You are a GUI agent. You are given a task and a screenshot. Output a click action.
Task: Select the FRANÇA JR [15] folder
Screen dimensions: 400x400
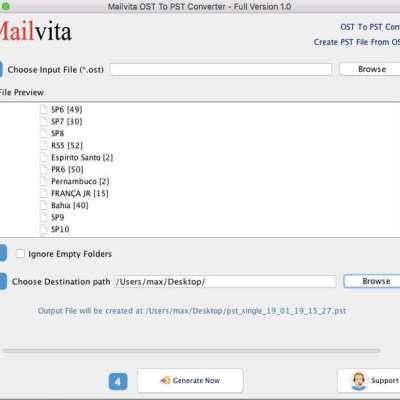coord(80,193)
